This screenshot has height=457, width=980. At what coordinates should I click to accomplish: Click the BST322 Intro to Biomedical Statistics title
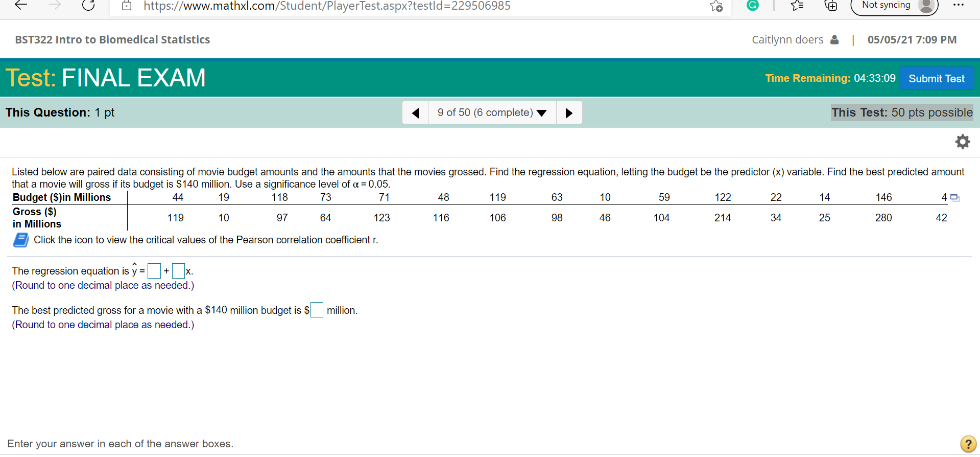[x=112, y=39]
